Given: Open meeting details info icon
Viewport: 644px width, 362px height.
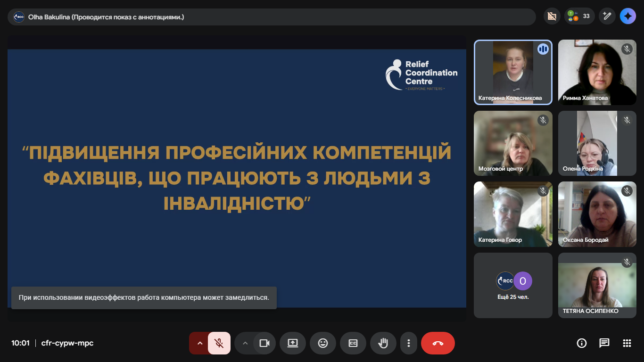Looking at the screenshot, I should tap(582, 343).
